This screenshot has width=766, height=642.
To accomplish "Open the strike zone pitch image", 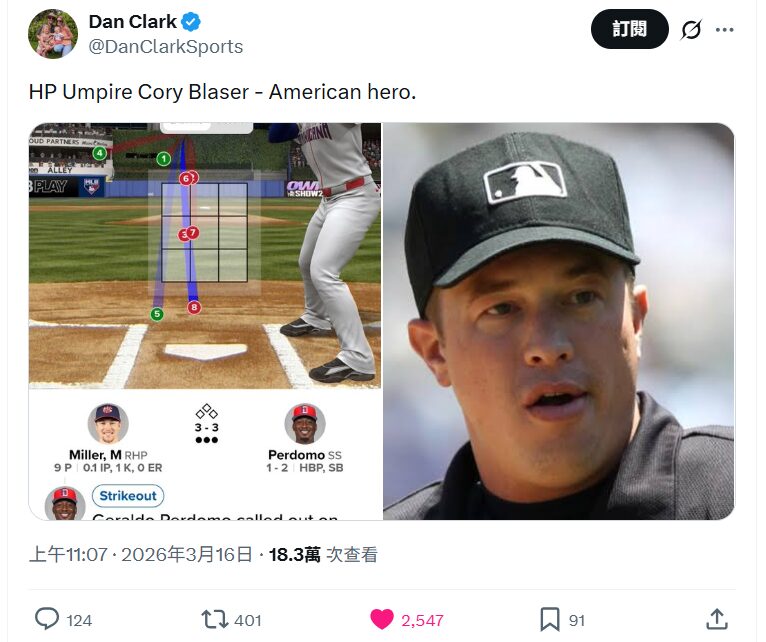I will click(205, 255).
